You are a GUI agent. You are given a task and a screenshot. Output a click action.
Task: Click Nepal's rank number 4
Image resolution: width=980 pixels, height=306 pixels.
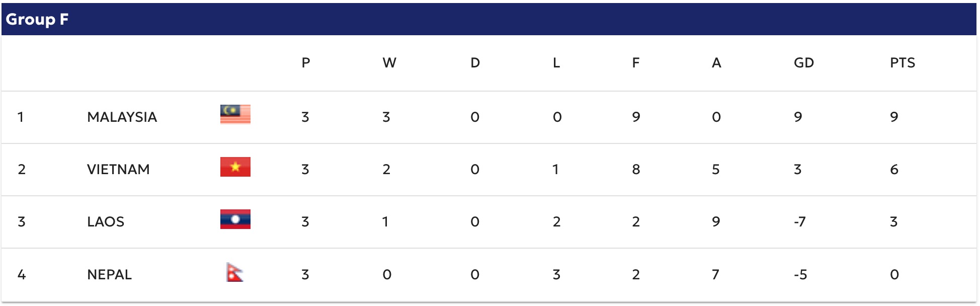click(x=22, y=275)
